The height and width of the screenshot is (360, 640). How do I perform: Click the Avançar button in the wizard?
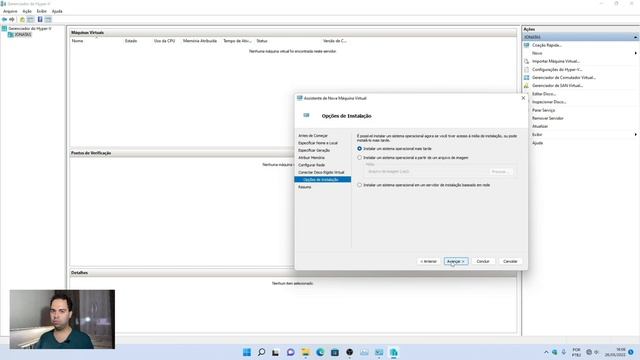point(456,261)
